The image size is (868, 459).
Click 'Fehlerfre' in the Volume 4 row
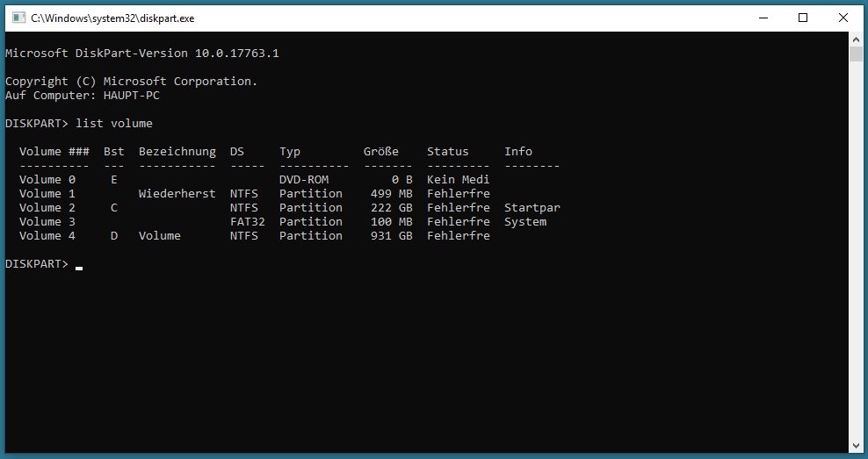point(459,235)
